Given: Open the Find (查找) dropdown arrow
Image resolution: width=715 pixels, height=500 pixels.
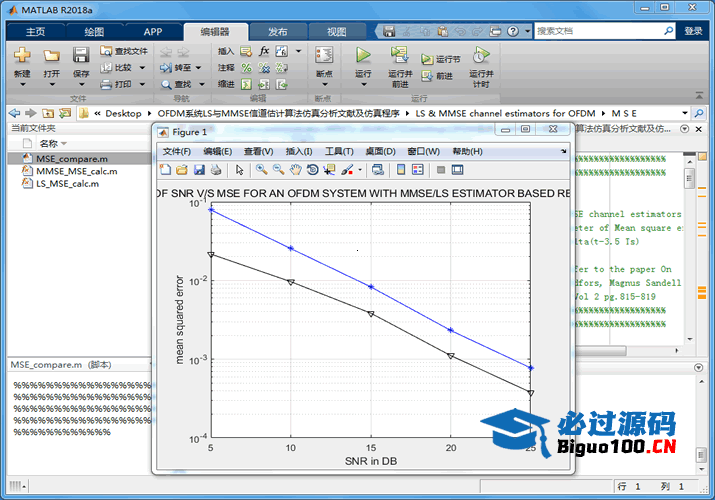Looking at the screenshot, I should pos(202,84).
